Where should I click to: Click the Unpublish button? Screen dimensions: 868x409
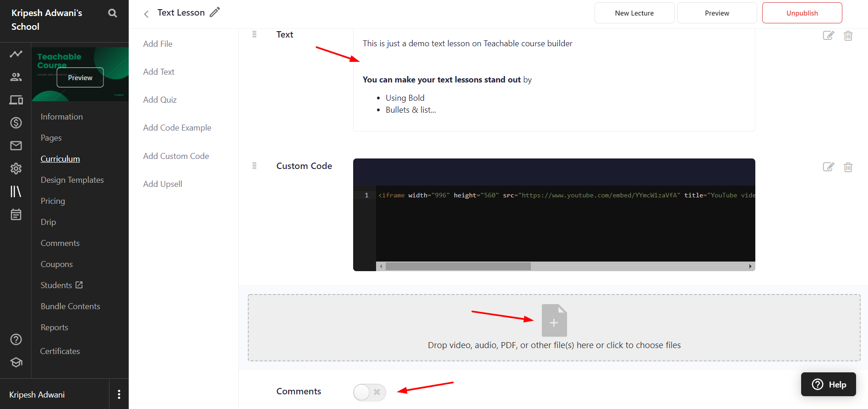pyautogui.click(x=802, y=13)
